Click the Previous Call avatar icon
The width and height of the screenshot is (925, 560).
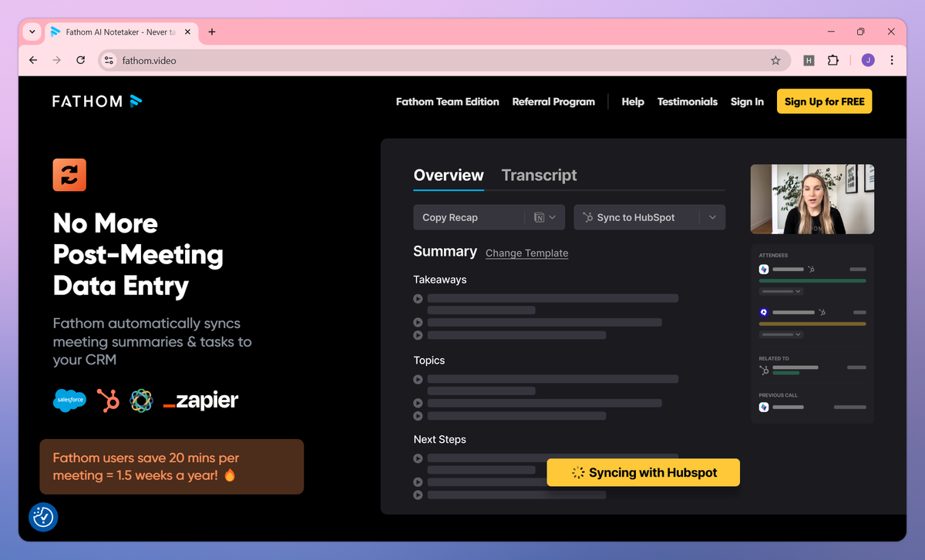click(764, 407)
